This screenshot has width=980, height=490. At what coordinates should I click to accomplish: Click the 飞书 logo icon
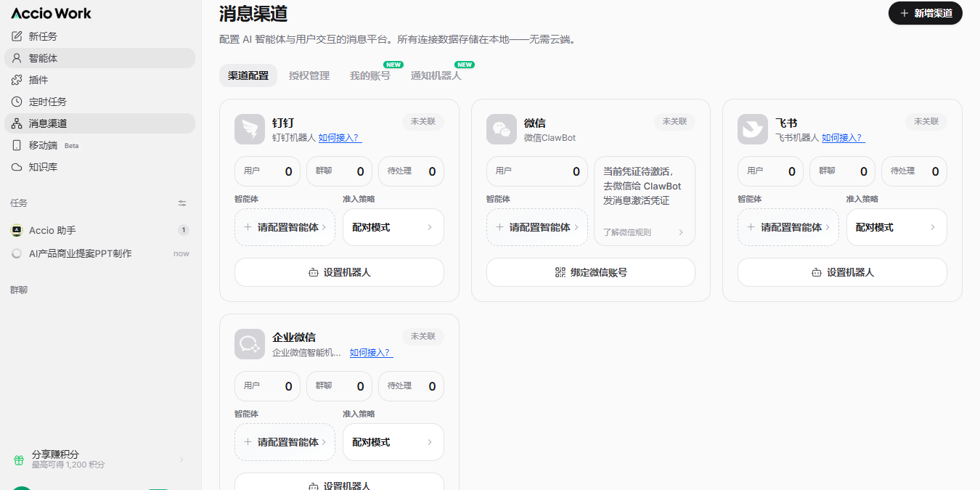pyautogui.click(x=753, y=129)
